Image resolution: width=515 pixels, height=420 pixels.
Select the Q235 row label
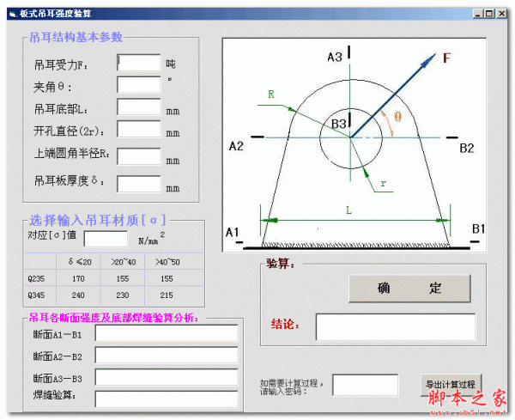tap(36, 278)
